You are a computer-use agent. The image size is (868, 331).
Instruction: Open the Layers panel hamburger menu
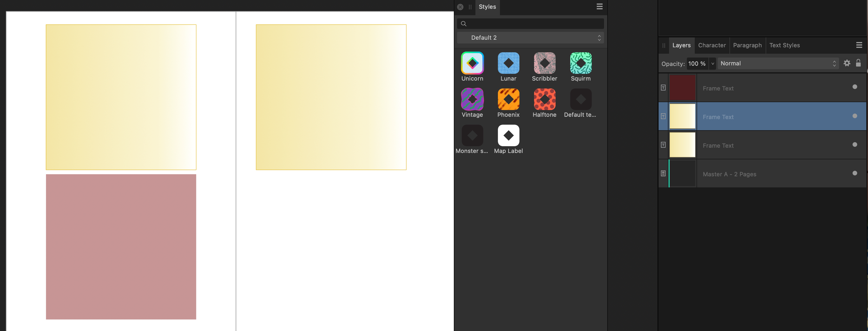(859, 45)
